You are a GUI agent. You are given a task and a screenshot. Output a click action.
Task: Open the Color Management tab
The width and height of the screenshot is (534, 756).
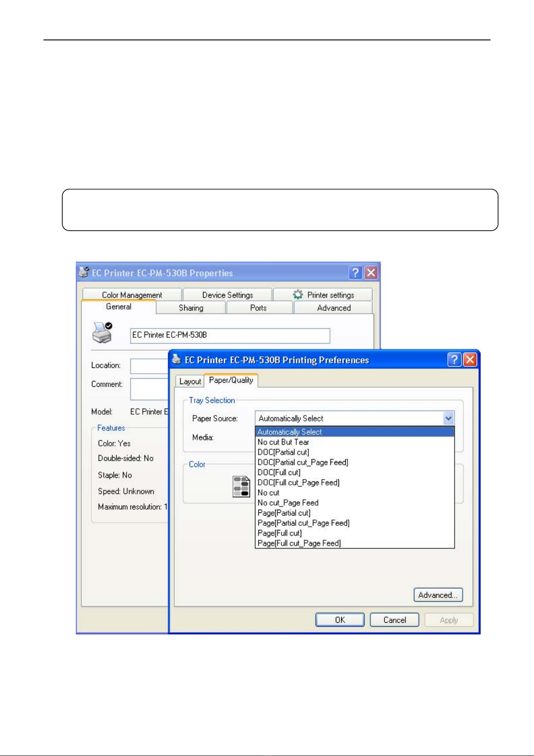(x=132, y=295)
